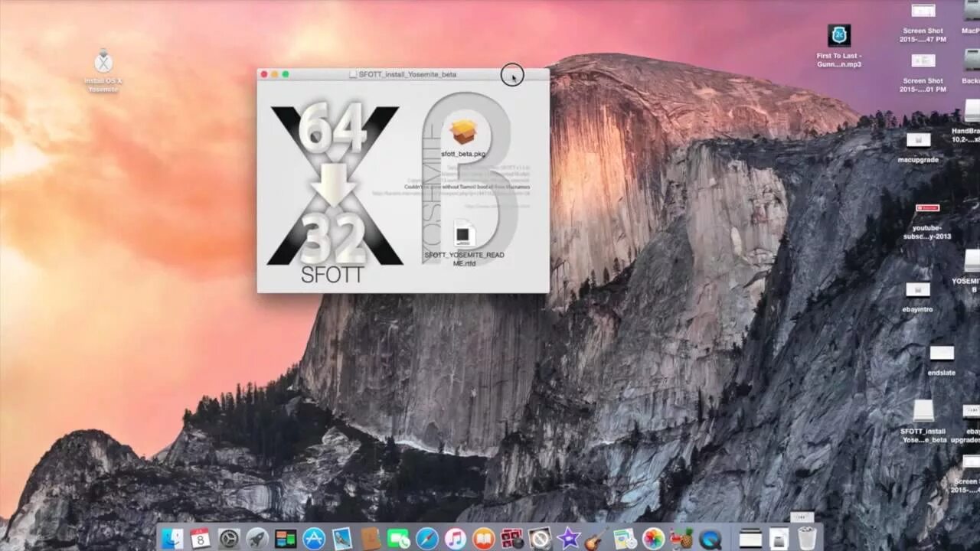Open Photos app from the dock
Screen dimensions: 980x551
(x=653, y=538)
